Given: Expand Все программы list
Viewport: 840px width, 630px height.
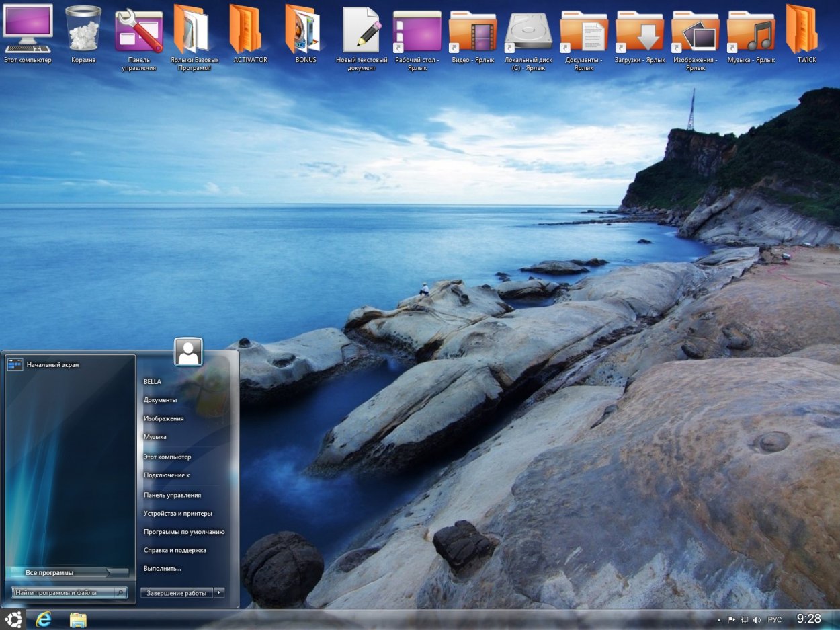Looking at the screenshot, I should [67, 572].
